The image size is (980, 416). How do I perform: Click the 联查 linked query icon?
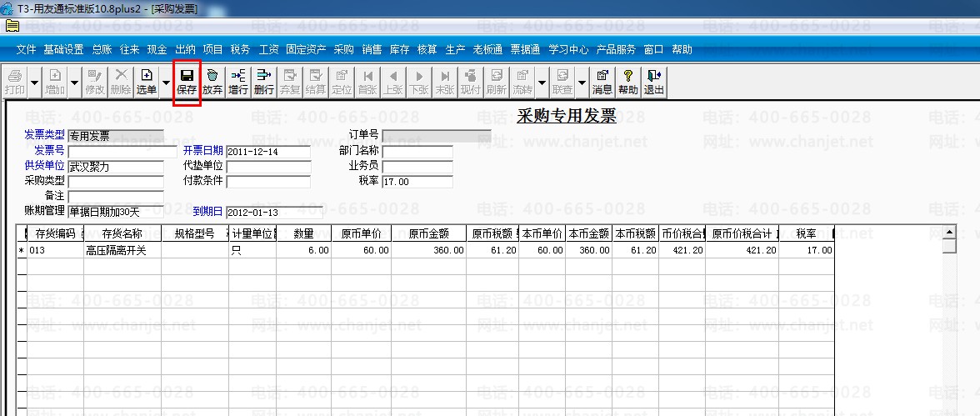[x=562, y=82]
